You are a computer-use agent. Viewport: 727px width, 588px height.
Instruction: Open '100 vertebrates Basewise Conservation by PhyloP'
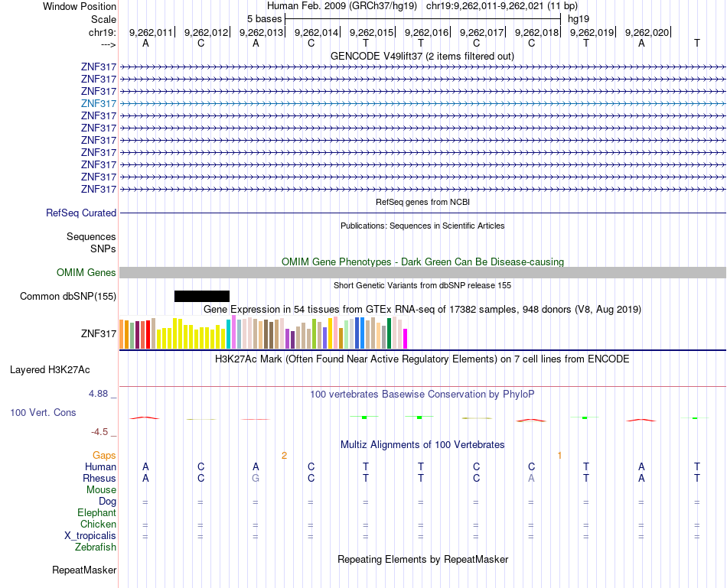pos(422,395)
